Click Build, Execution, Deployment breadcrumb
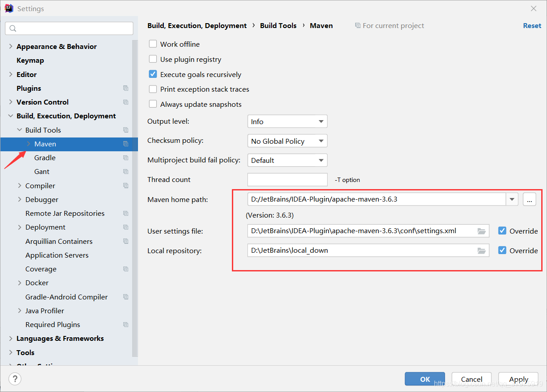 point(197,26)
